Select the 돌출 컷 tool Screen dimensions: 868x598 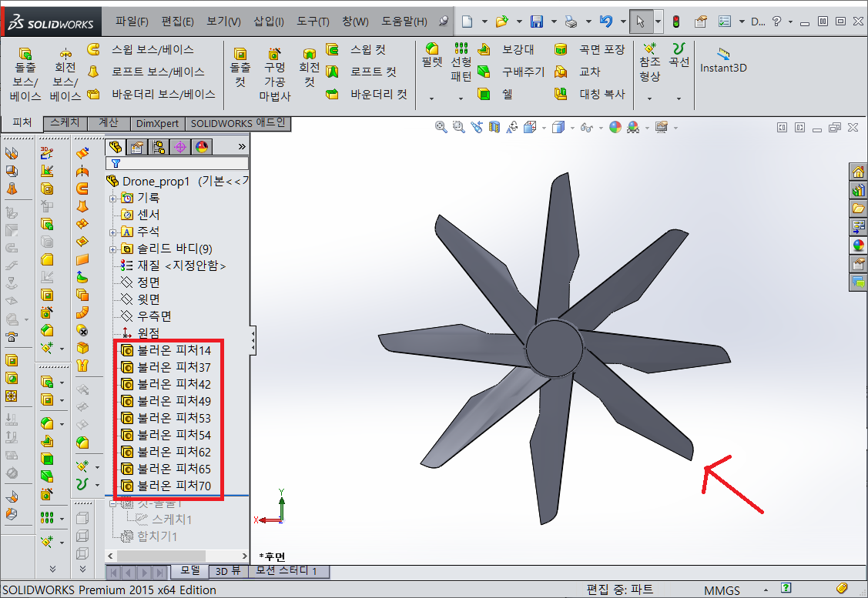tap(240, 67)
